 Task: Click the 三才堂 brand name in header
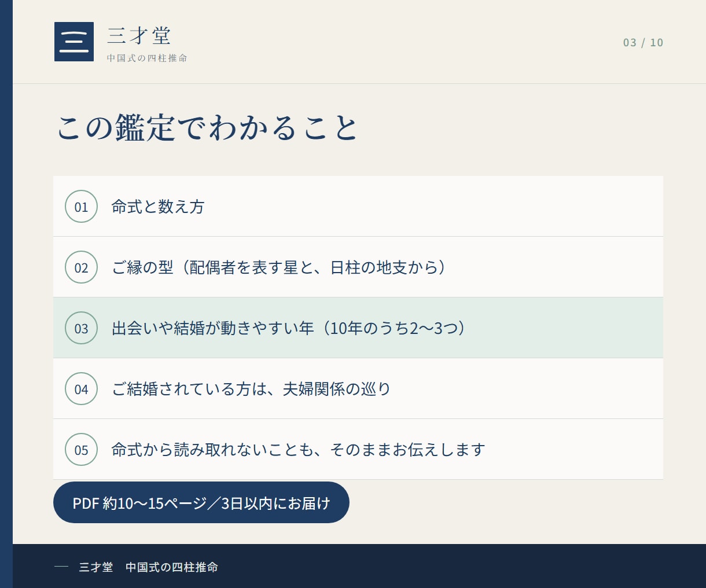pos(139,36)
